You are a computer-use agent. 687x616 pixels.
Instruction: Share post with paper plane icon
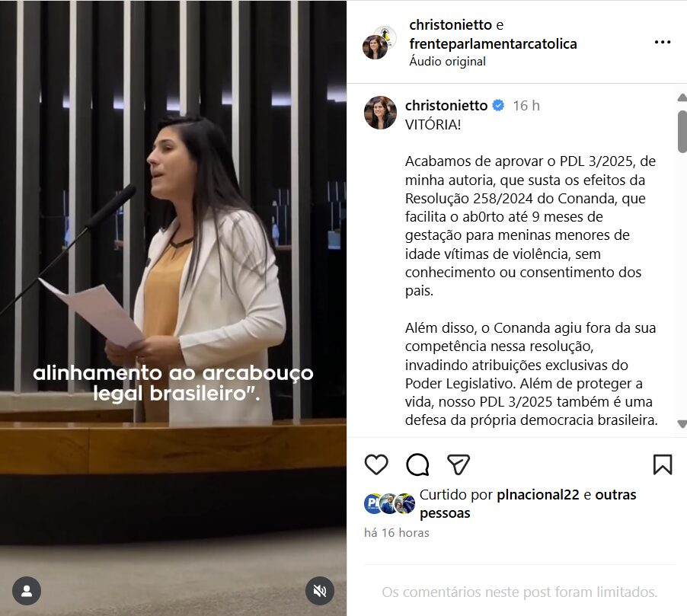coord(459,464)
